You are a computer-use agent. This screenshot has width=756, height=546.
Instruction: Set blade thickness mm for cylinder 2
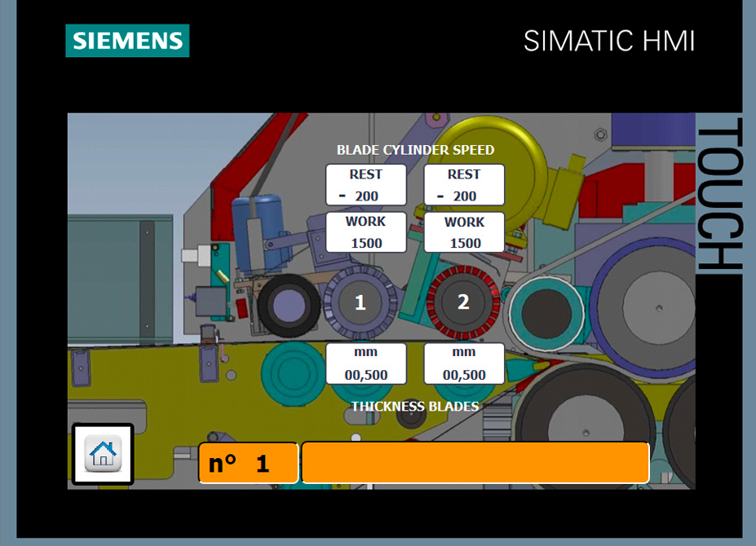coord(463,363)
